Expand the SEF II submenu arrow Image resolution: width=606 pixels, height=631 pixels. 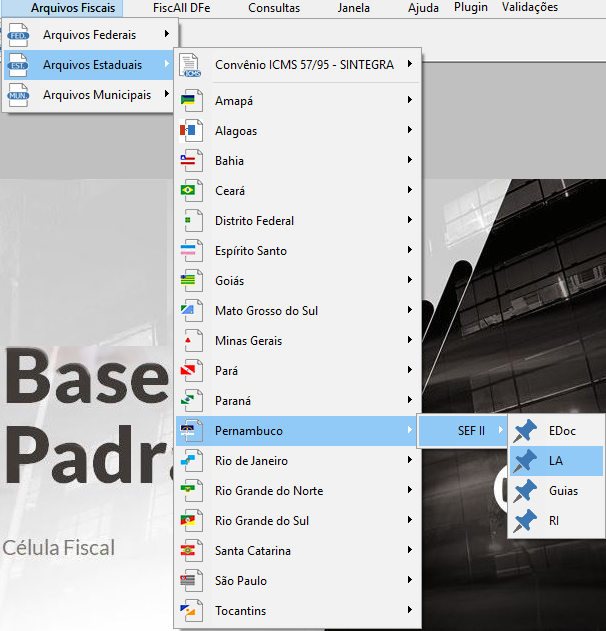[x=501, y=430]
